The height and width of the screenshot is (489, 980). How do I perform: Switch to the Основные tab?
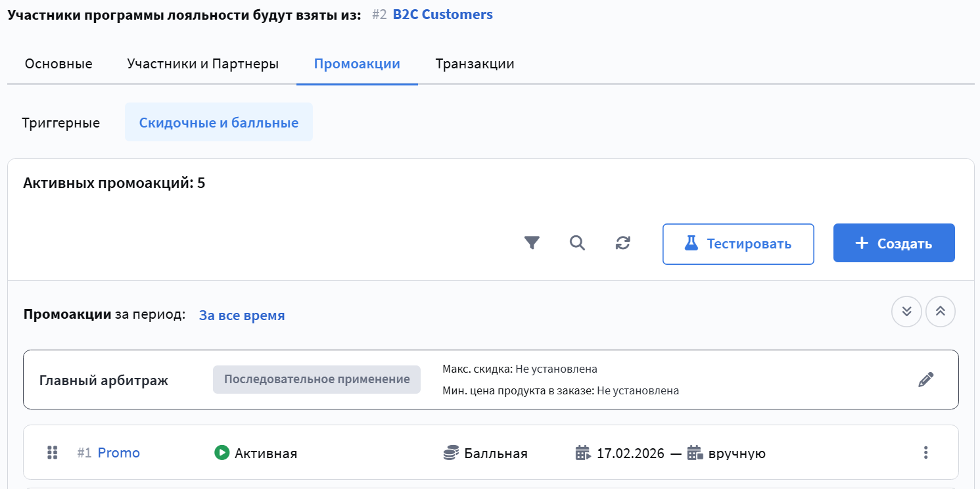click(58, 64)
